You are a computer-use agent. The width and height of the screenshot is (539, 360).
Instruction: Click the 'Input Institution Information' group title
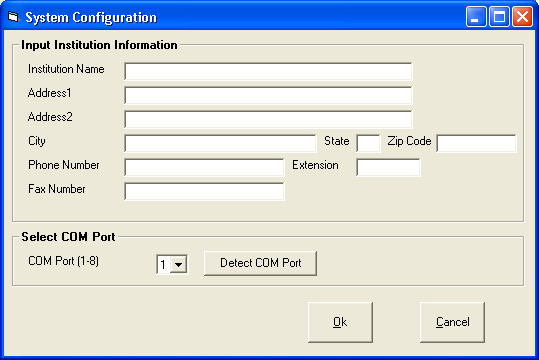point(99,45)
